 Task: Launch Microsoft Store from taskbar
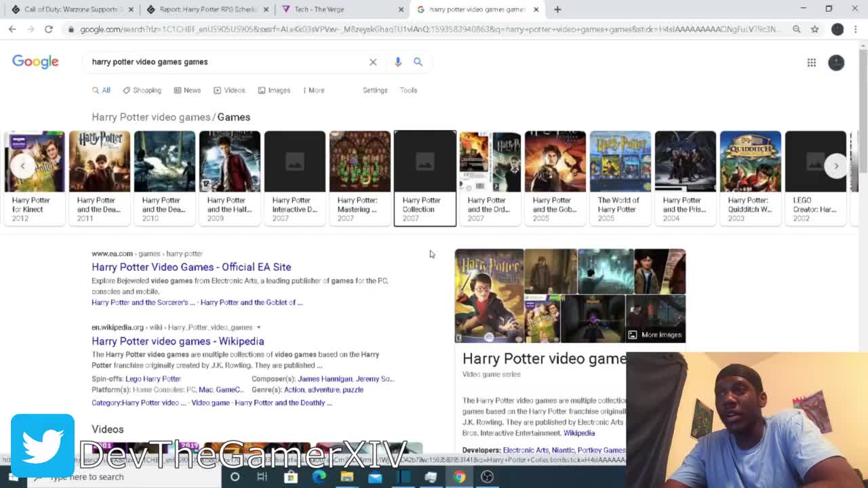click(x=290, y=476)
